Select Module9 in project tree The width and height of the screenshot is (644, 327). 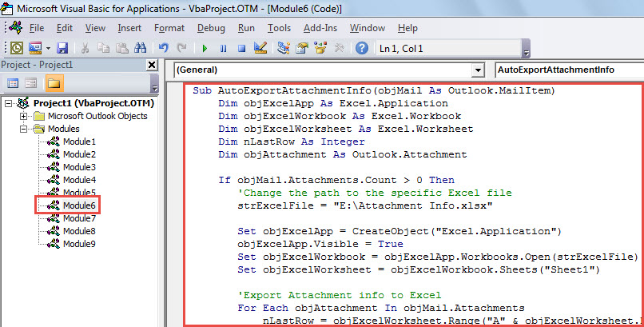(79, 244)
